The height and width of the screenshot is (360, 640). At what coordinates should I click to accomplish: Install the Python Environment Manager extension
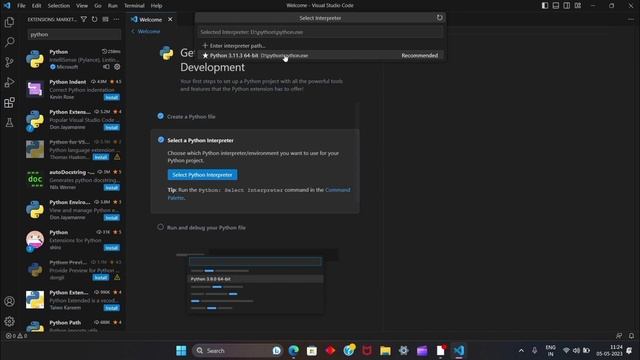(x=111, y=218)
